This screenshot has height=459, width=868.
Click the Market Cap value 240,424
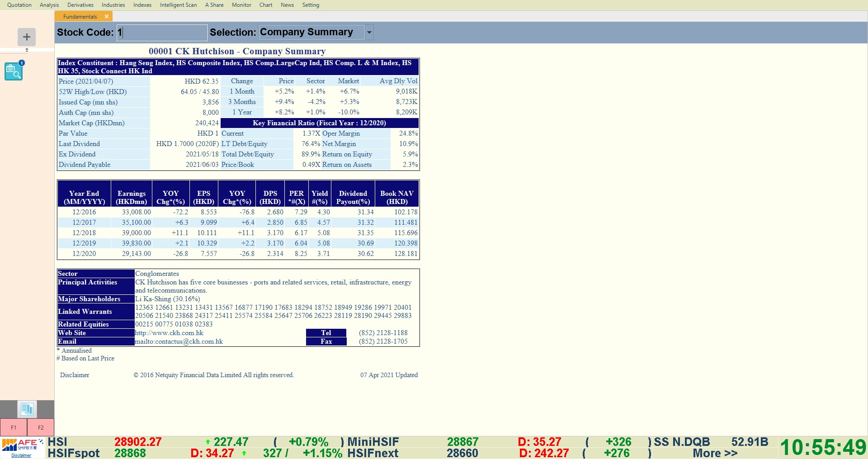[x=207, y=123]
